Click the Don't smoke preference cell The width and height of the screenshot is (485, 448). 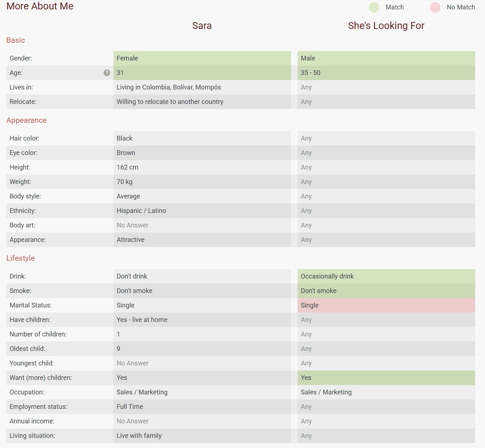point(386,291)
